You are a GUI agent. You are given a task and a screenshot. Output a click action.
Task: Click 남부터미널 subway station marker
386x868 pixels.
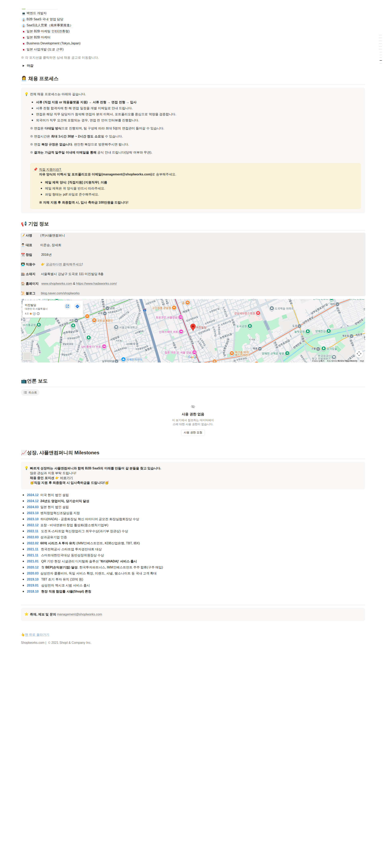tap(116, 361)
